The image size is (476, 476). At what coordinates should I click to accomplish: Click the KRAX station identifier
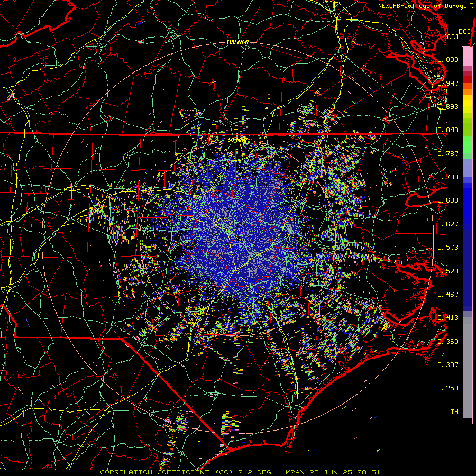(295, 472)
